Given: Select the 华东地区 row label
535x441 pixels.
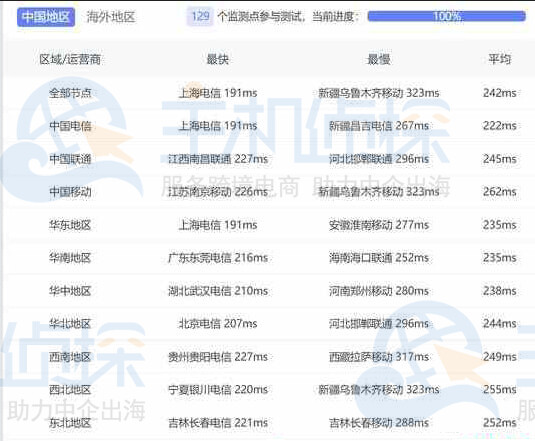Looking at the screenshot, I should (70, 225).
